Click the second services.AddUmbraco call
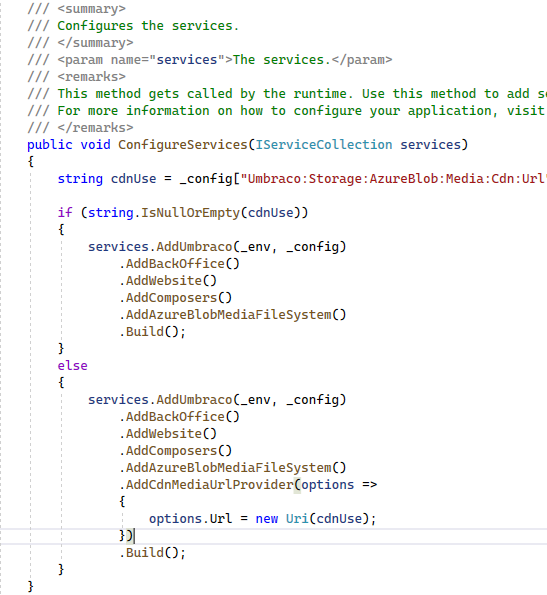547x595 pixels. (x=217, y=400)
